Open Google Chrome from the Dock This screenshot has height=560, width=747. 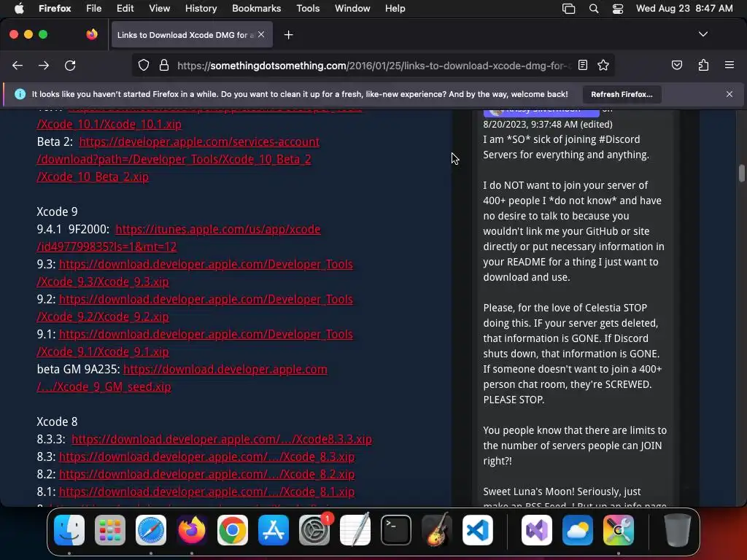click(x=233, y=529)
